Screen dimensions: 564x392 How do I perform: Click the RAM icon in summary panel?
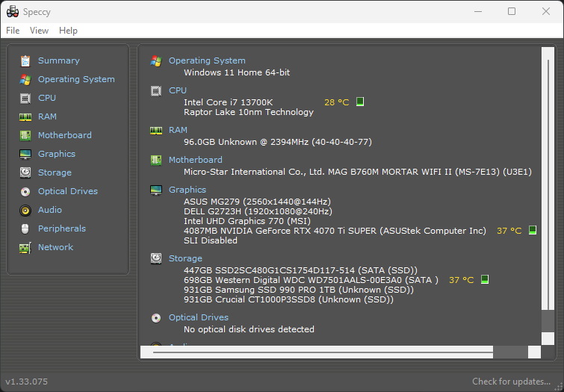tap(155, 130)
